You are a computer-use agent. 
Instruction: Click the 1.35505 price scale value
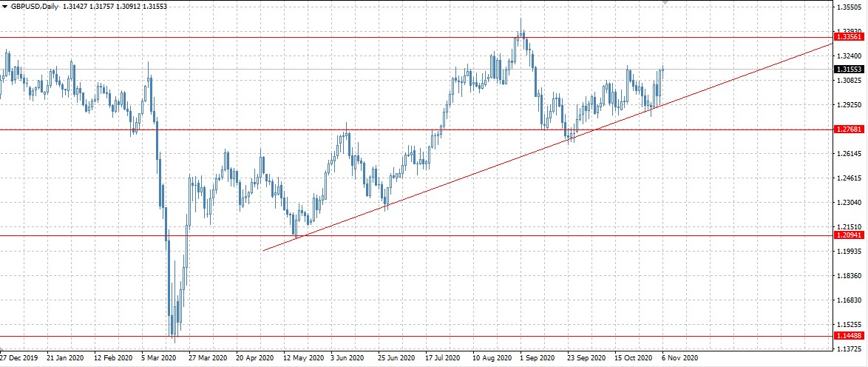(x=850, y=7)
